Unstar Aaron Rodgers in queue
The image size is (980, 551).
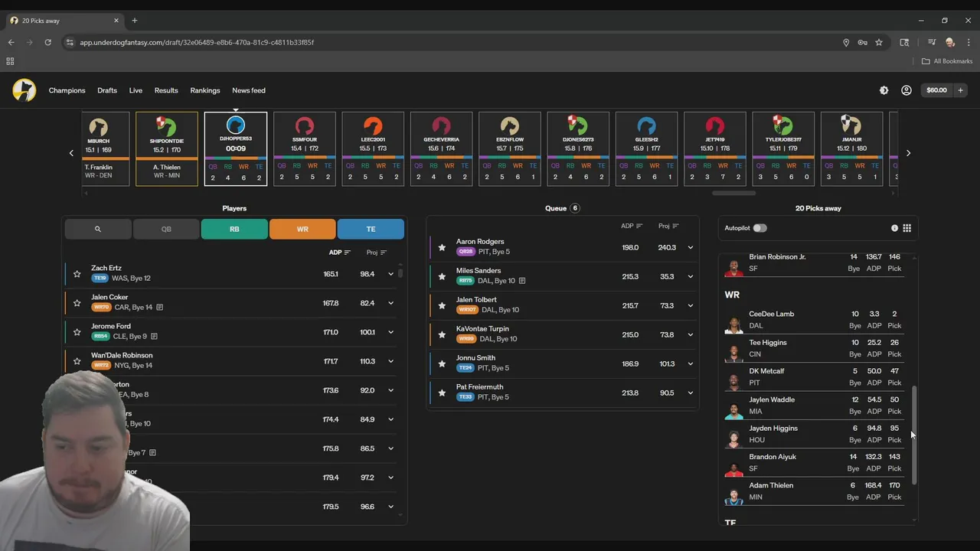click(x=442, y=247)
